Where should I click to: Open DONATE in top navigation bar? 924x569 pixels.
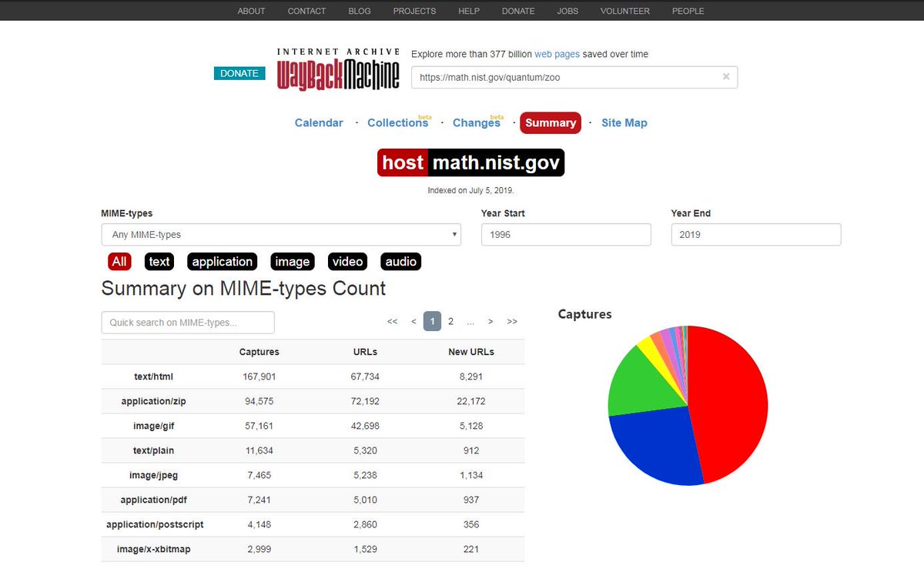(x=518, y=11)
